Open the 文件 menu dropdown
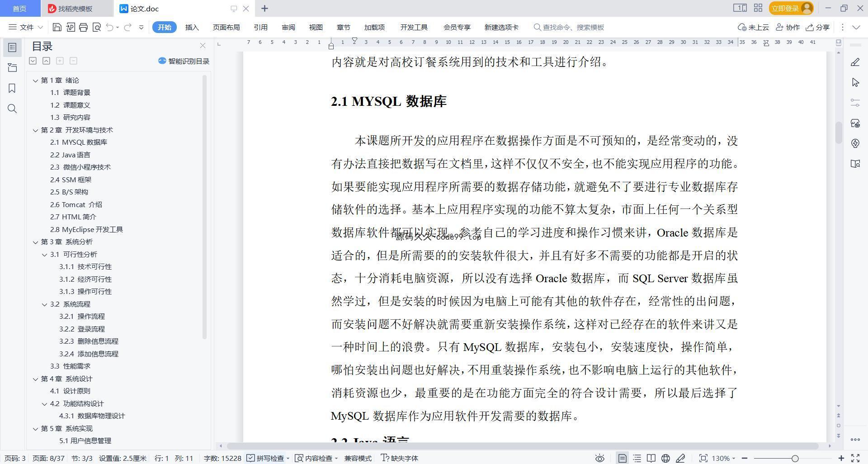Viewport: 868px width, 464px height. tap(26, 27)
